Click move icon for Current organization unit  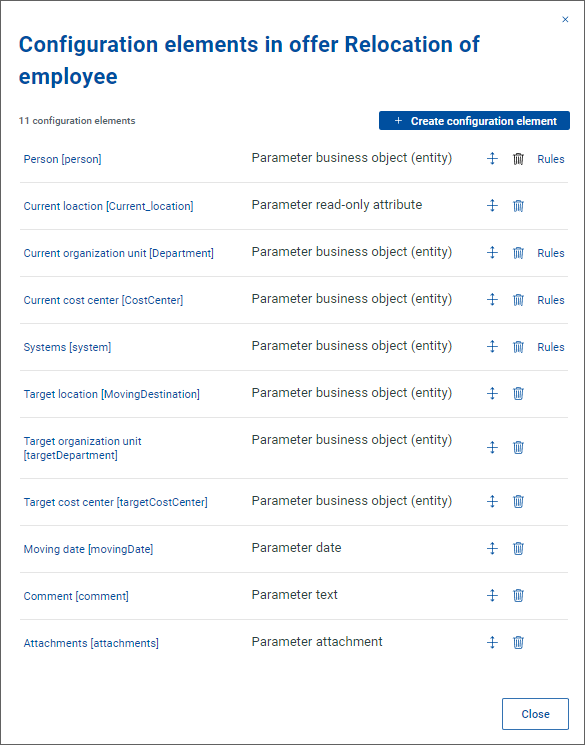pos(492,253)
